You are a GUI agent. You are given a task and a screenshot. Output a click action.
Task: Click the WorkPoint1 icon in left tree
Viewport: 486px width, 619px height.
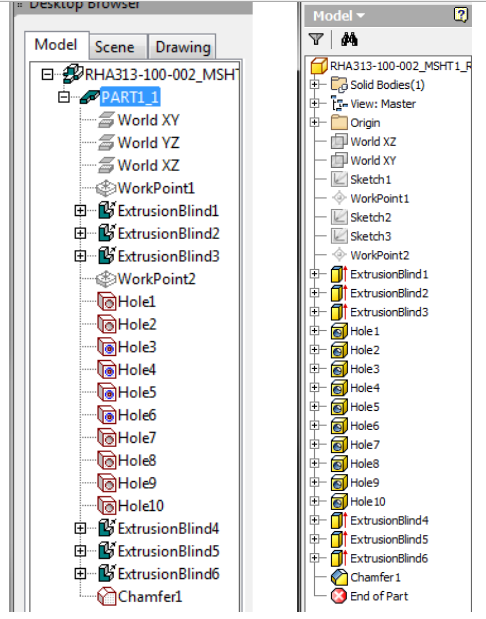[x=106, y=188]
